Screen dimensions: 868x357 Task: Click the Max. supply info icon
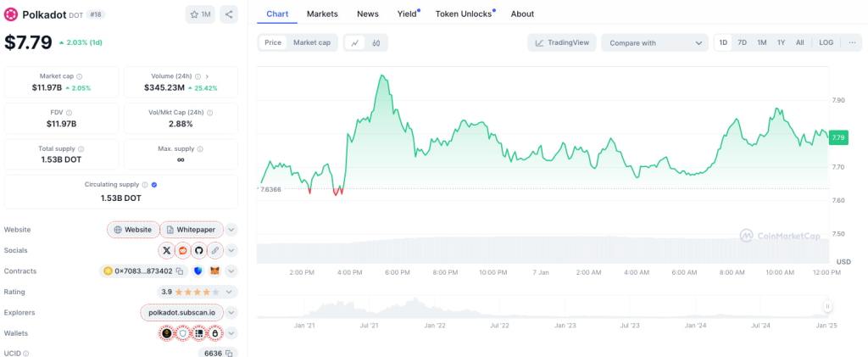[x=200, y=149]
